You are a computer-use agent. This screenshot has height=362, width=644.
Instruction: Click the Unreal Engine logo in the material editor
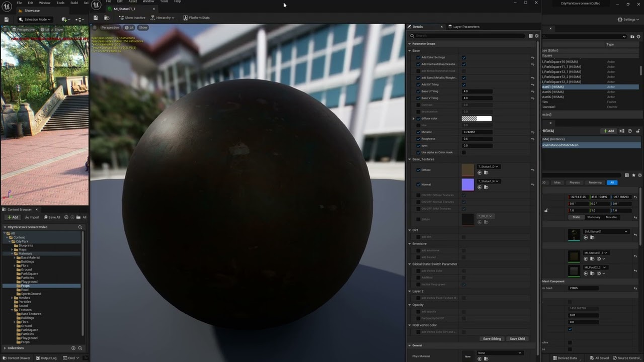[x=96, y=5]
